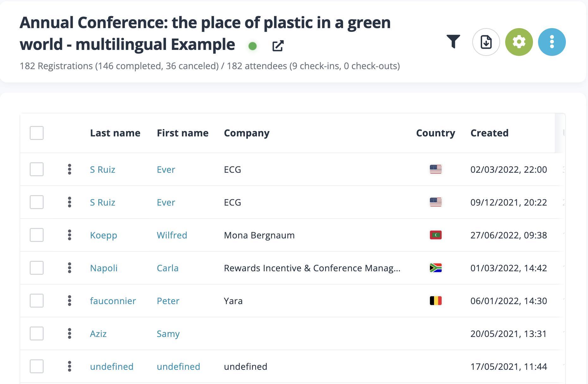Image resolution: width=588 pixels, height=384 pixels.
Task: Click the export download icon button
Action: click(486, 42)
